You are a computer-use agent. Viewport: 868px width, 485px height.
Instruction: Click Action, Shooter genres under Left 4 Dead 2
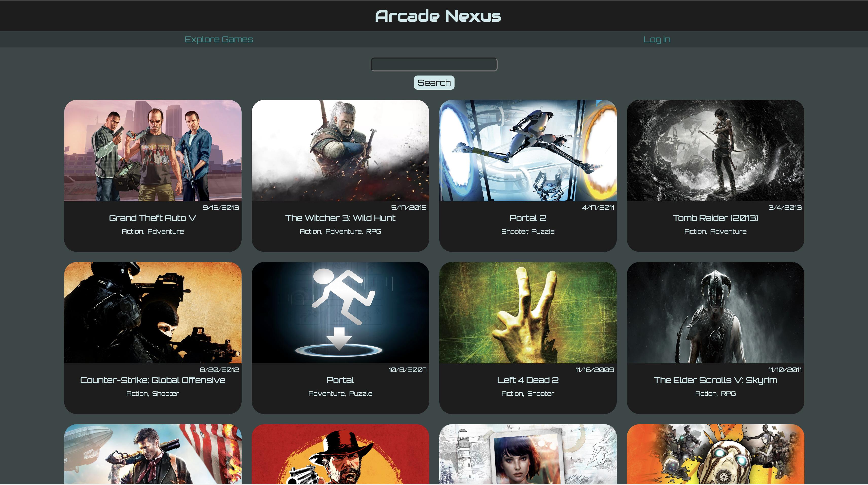tap(528, 393)
